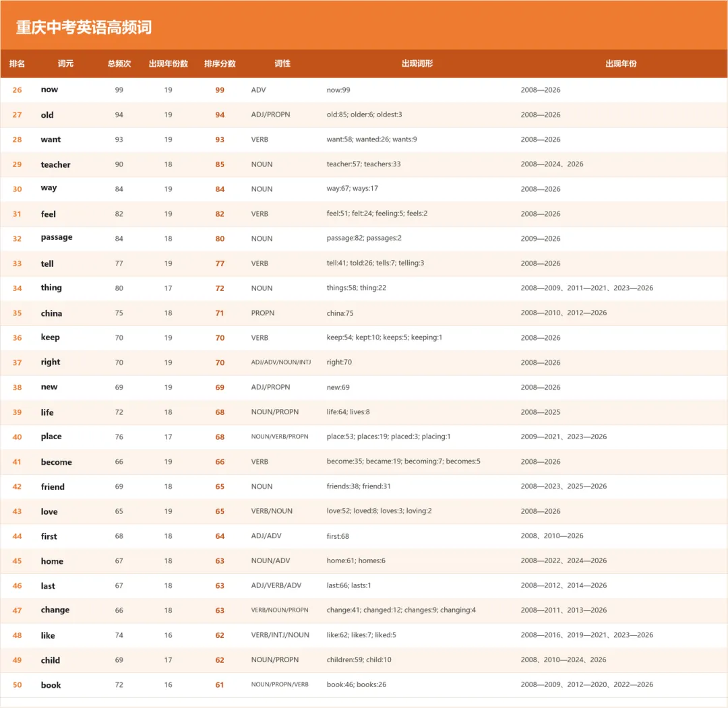Click the lemma "now" in the 词元 column
The width and height of the screenshot is (728, 708).
click(49, 90)
